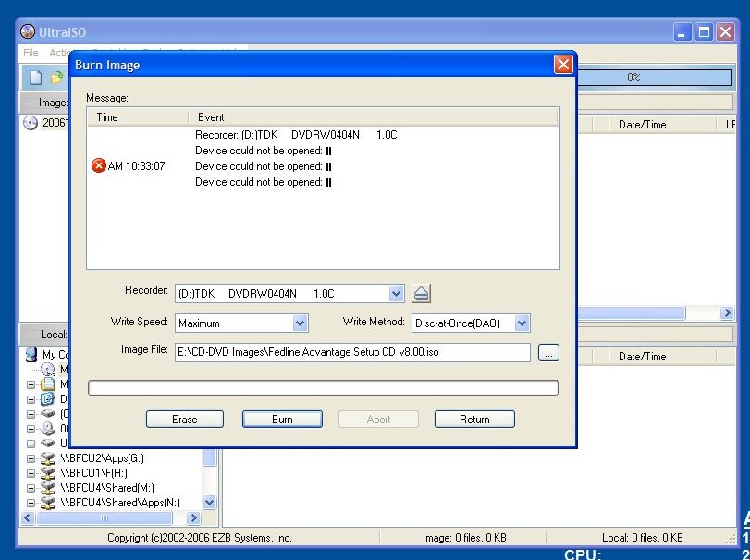Open the Write Method dropdown
Viewport: 750px width, 560px height.
point(522,323)
